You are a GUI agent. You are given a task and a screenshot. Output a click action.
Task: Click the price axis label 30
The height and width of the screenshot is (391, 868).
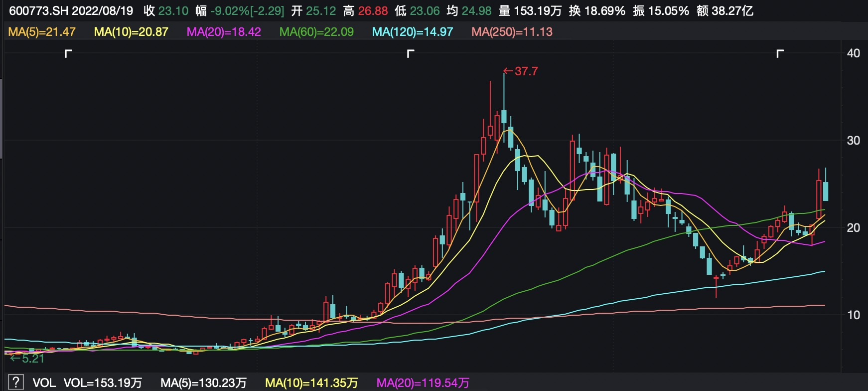(x=853, y=141)
